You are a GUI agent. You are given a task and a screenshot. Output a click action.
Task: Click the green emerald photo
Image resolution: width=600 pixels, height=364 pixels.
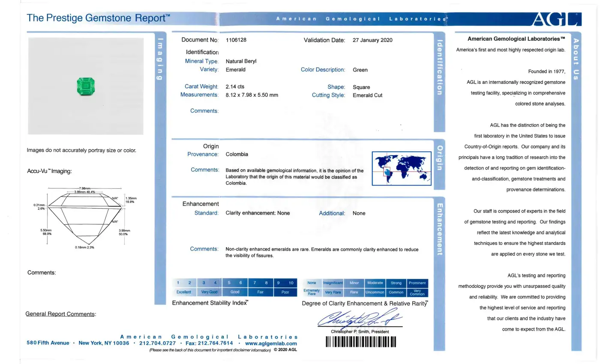pyautogui.click(x=85, y=85)
